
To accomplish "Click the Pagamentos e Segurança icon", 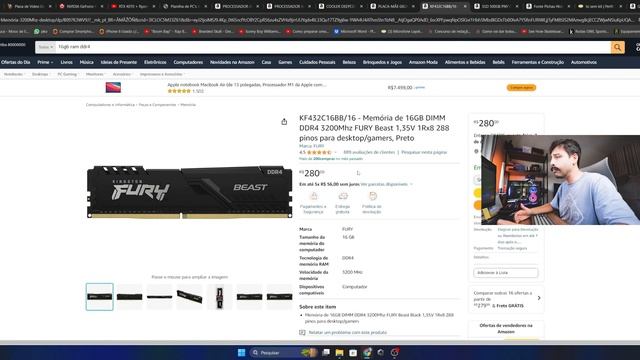I will click(x=313, y=196).
